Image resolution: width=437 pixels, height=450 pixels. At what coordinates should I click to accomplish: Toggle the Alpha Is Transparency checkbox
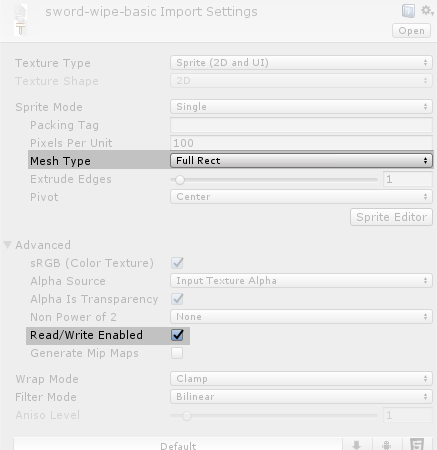pyautogui.click(x=177, y=299)
